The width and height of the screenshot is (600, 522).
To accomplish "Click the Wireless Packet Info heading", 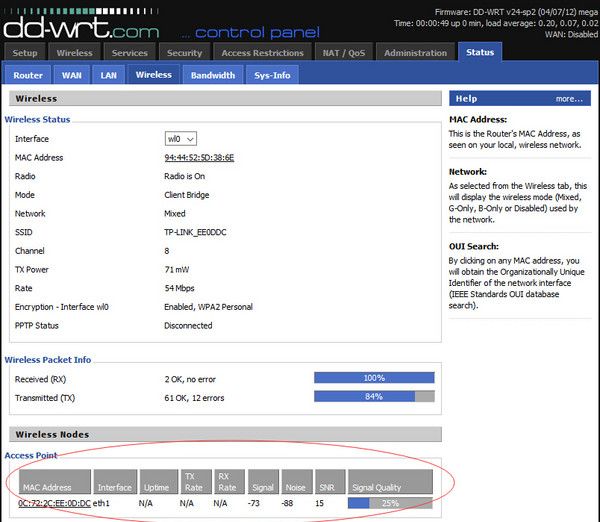I will click(x=48, y=360).
